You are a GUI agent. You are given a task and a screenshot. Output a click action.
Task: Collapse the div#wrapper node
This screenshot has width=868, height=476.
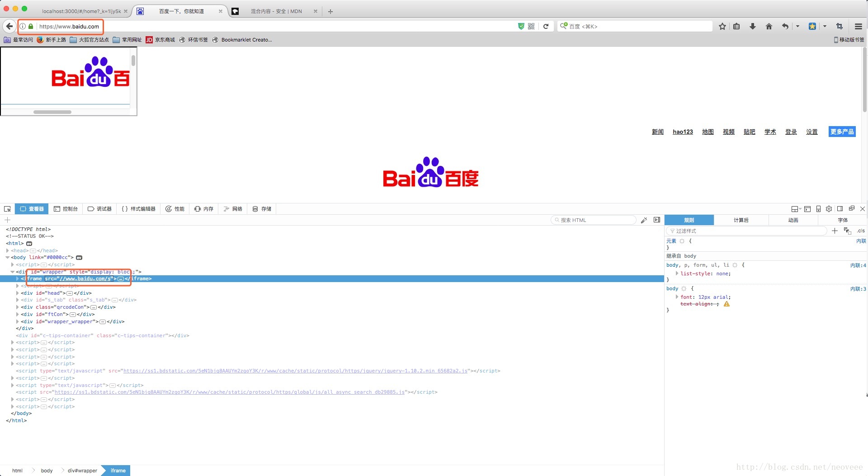click(x=13, y=272)
